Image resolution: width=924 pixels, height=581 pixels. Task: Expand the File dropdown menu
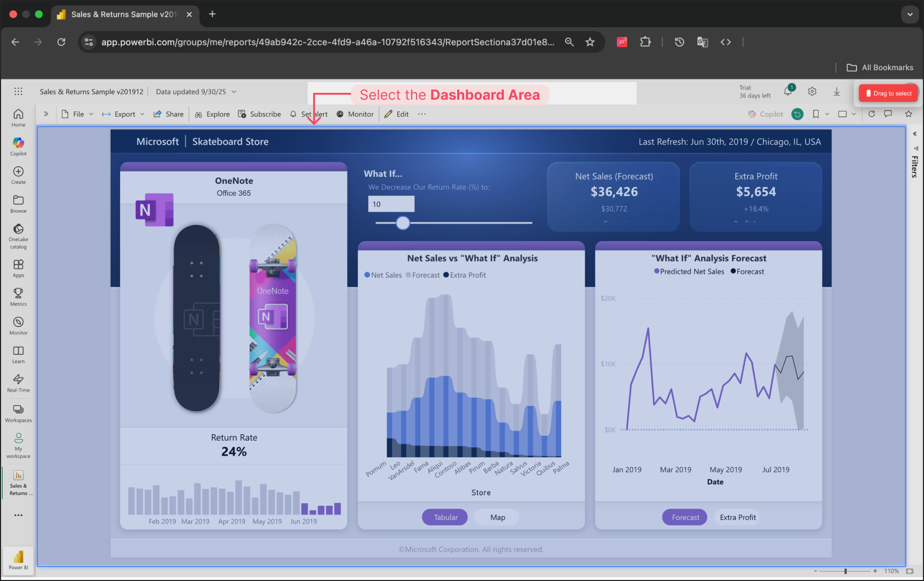[x=78, y=114]
